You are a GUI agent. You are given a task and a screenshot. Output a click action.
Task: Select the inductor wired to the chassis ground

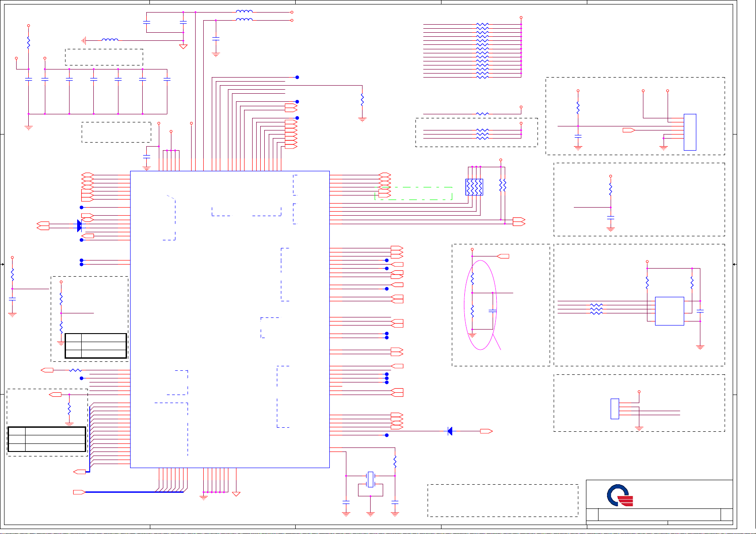(110, 40)
